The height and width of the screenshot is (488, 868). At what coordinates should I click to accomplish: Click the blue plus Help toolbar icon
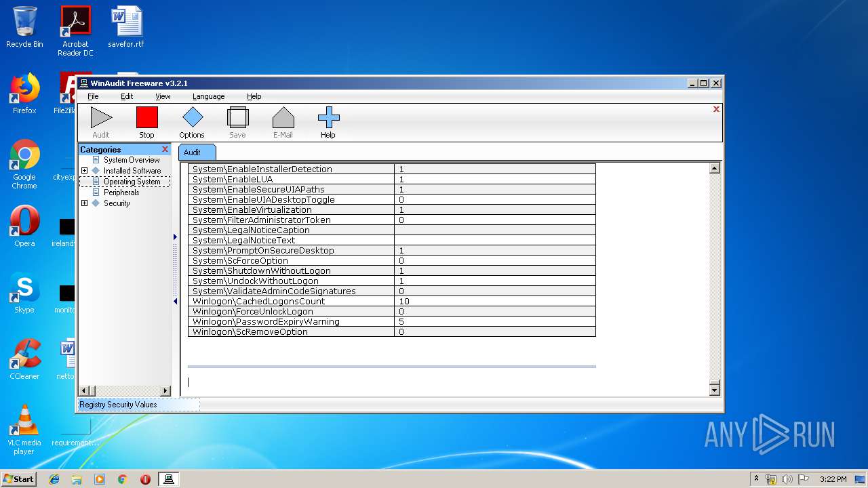coord(328,118)
